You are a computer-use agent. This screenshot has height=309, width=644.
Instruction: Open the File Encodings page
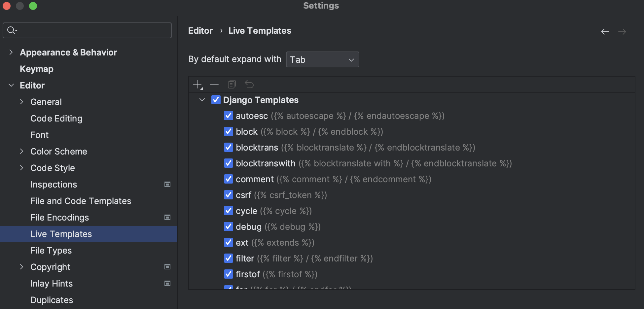(x=59, y=218)
